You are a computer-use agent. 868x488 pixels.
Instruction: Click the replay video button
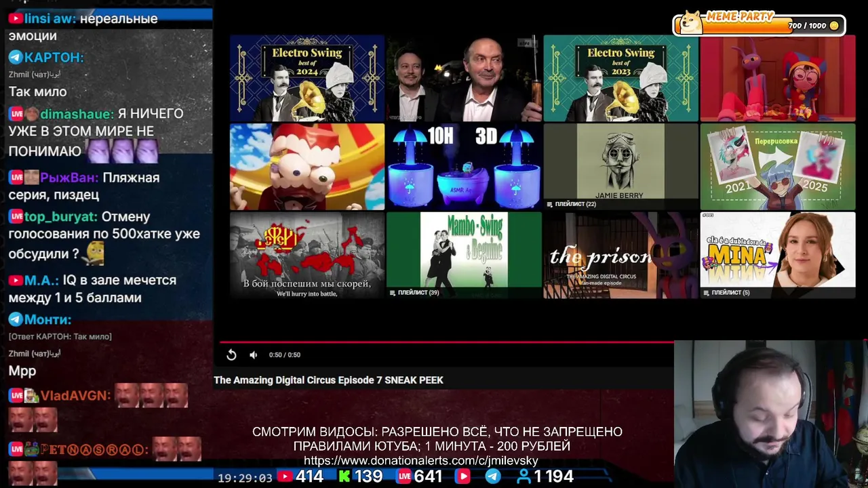(231, 354)
